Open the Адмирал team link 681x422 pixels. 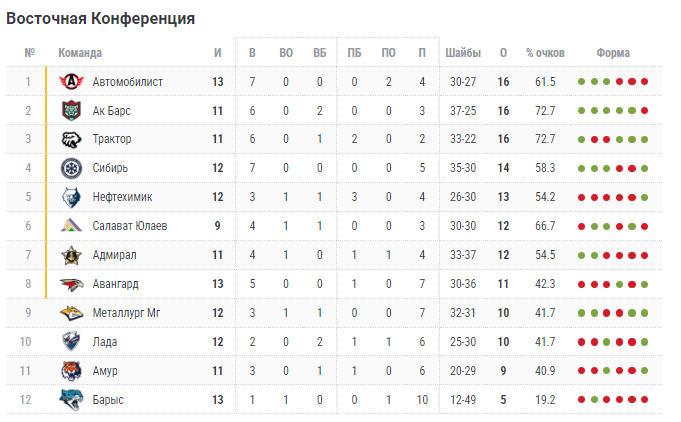[112, 255]
